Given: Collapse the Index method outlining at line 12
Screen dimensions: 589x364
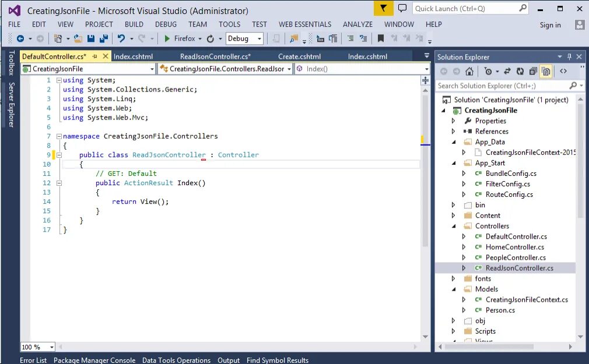Looking at the screenshot, I should click(x=59, y=183).
